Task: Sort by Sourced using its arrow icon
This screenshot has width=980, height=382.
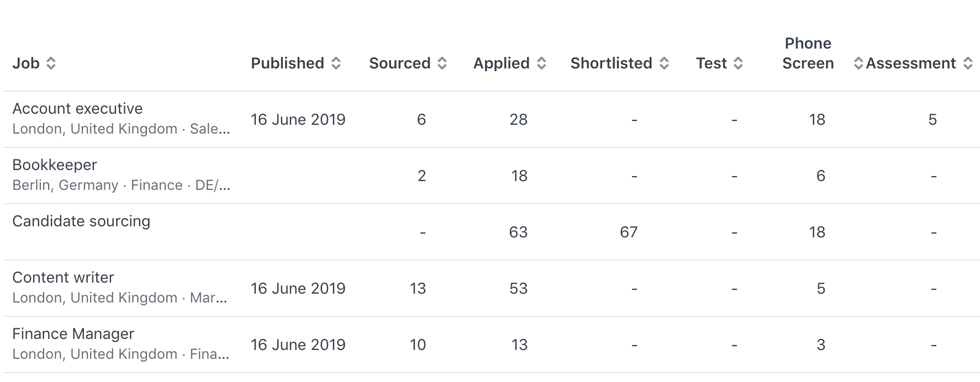Action: 442,63
